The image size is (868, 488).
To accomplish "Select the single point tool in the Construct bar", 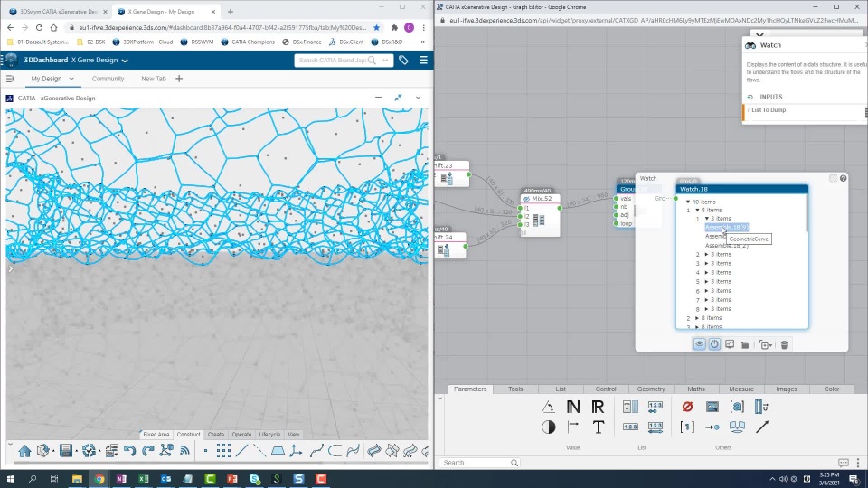I will [205, 451].
